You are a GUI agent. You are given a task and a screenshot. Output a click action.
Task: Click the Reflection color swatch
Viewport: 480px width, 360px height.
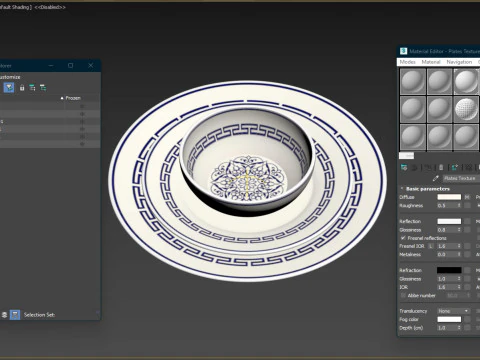click(449, 221)
